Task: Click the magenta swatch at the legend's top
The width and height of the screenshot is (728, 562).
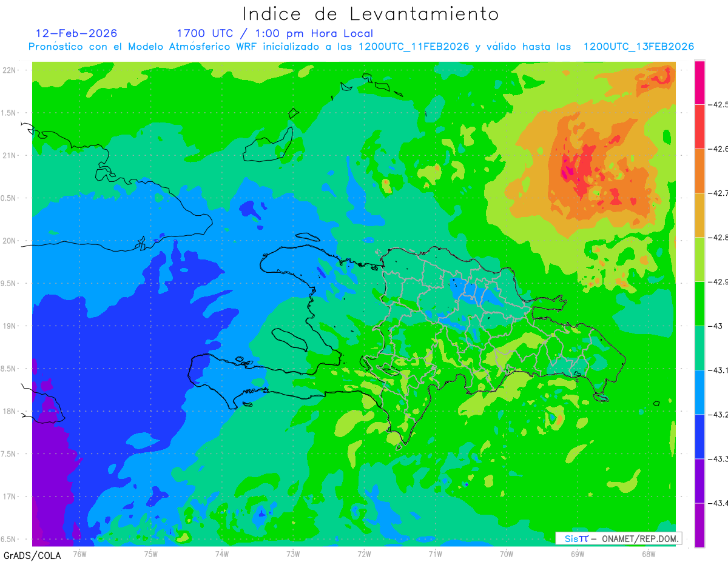Action: pyautogui.click(x=699, y=82)
